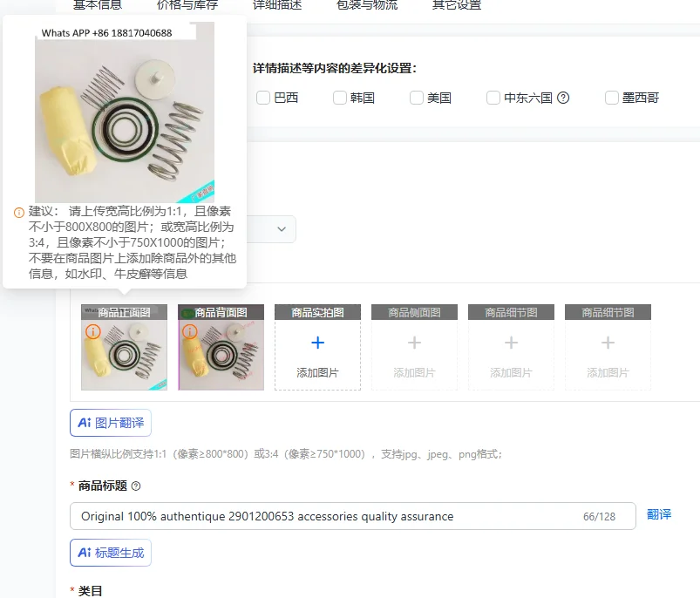Click into the 商品标题 input field

[x=353, y=516]
